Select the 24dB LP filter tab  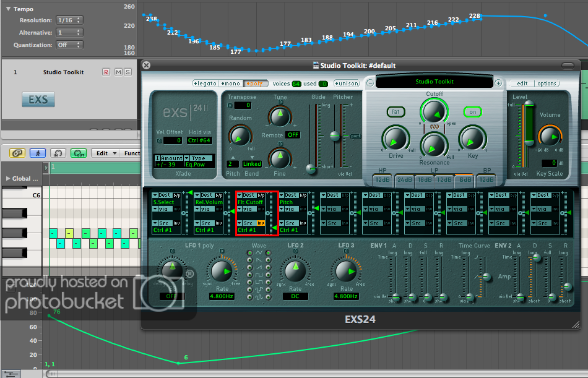click(404, 179)
